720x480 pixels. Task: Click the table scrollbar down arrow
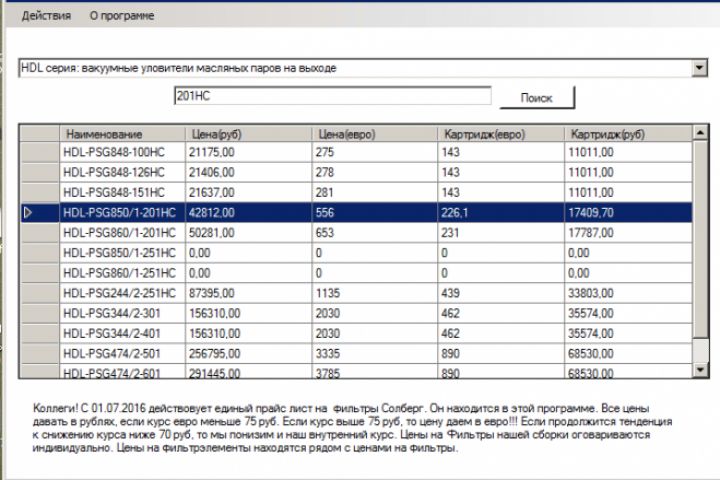[700, 369]
